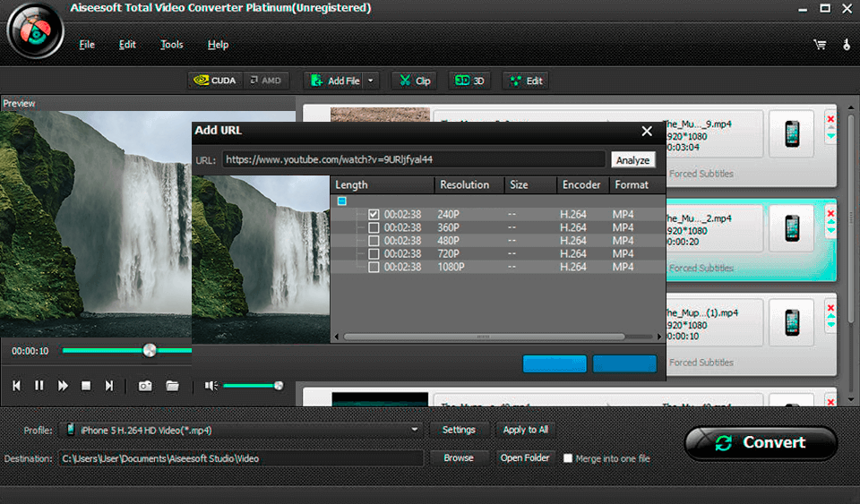
Task: Open the Tools menu
Action: (172, 45)
